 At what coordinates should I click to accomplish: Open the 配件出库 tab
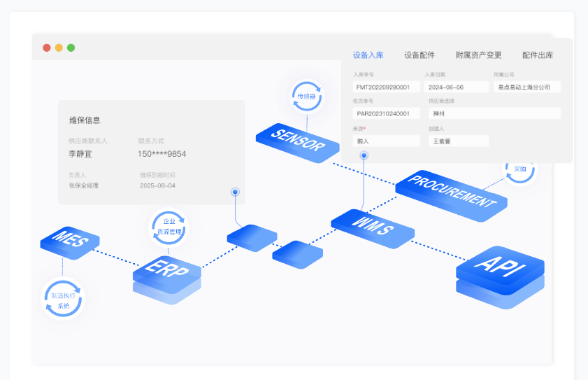tap(538, 55)
